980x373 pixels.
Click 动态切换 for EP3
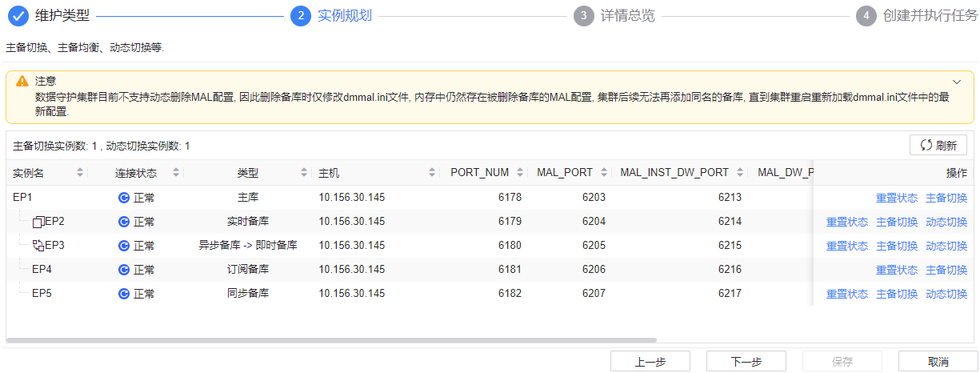pos(946,246)
